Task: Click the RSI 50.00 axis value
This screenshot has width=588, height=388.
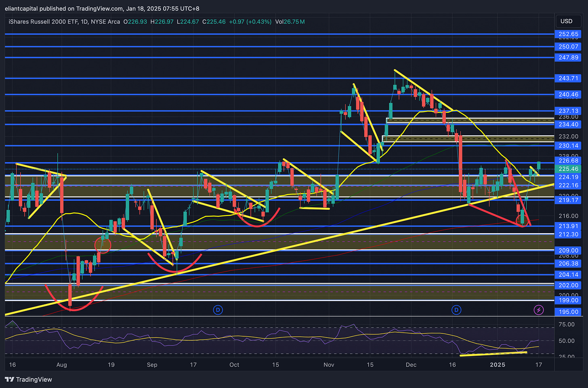Action: (566, 341)
